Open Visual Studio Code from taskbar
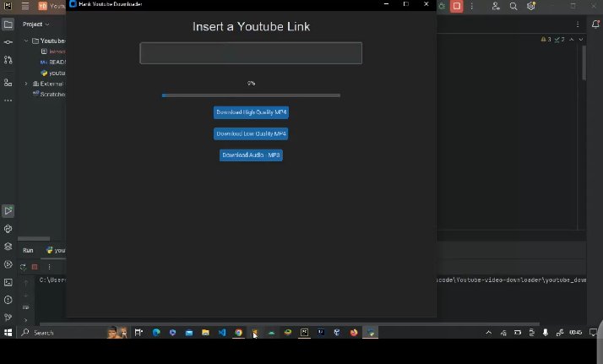 coord(222,333)
